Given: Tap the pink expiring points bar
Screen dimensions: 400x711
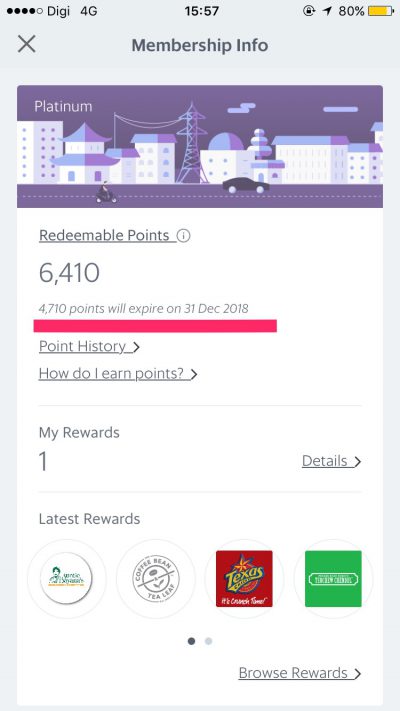Looking at the screenshot, I should (x=155, y=326).
